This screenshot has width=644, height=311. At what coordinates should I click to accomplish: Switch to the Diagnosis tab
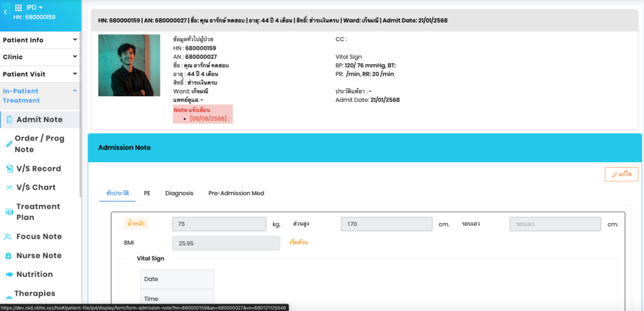179,194
